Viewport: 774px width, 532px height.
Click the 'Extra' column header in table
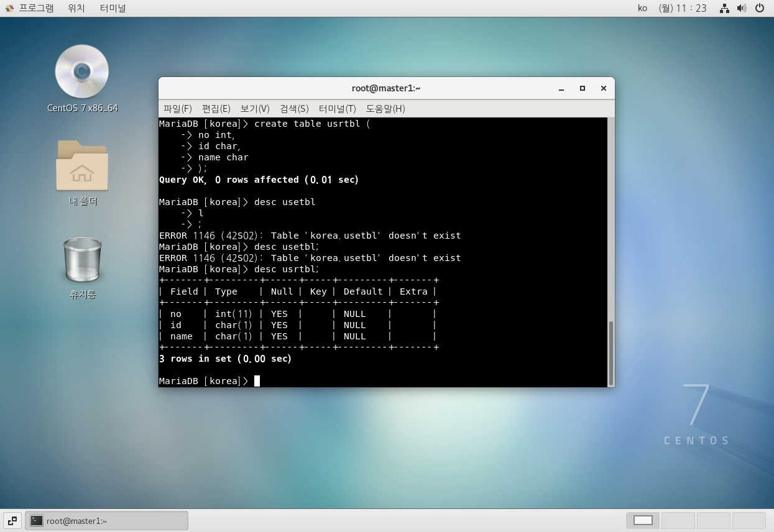413,291
